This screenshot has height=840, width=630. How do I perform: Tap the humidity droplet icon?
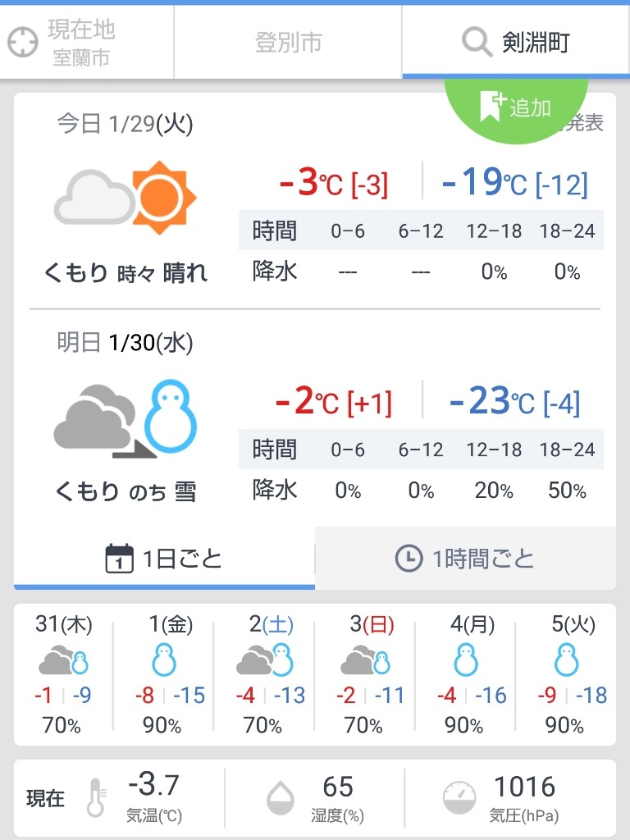281,798
